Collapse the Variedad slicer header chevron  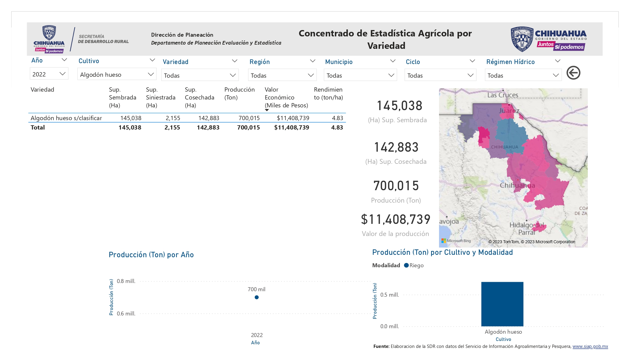point(234,61)
